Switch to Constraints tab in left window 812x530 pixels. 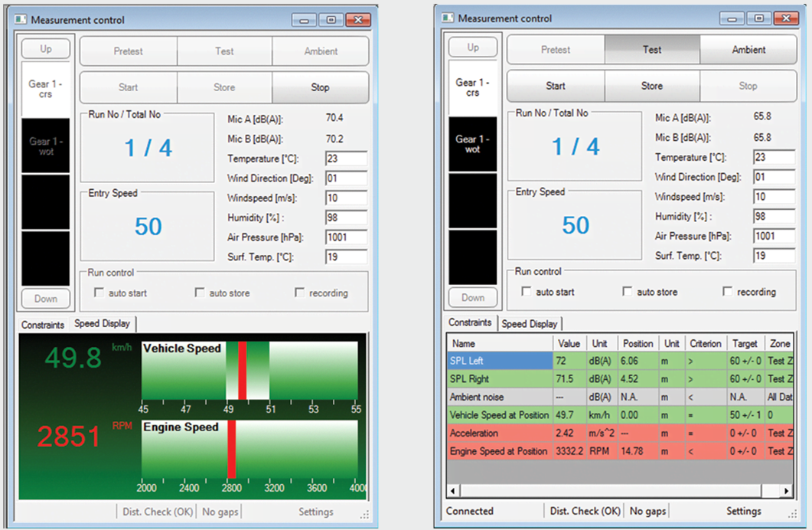(x=43, y=325)
